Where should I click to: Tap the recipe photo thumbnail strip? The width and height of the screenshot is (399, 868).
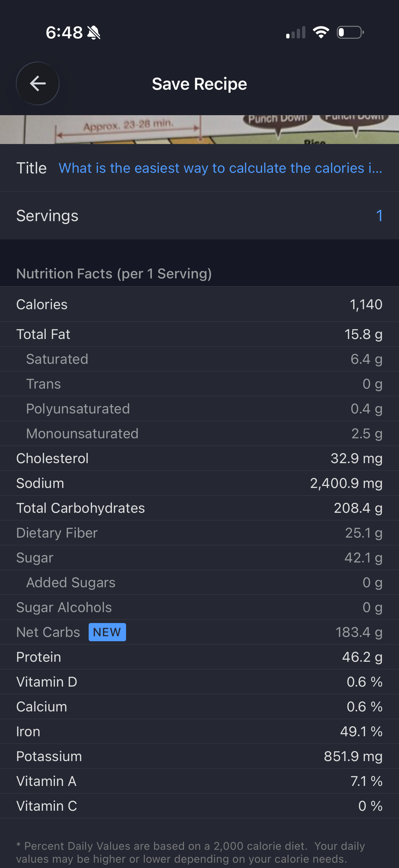[x=199, y=130]
